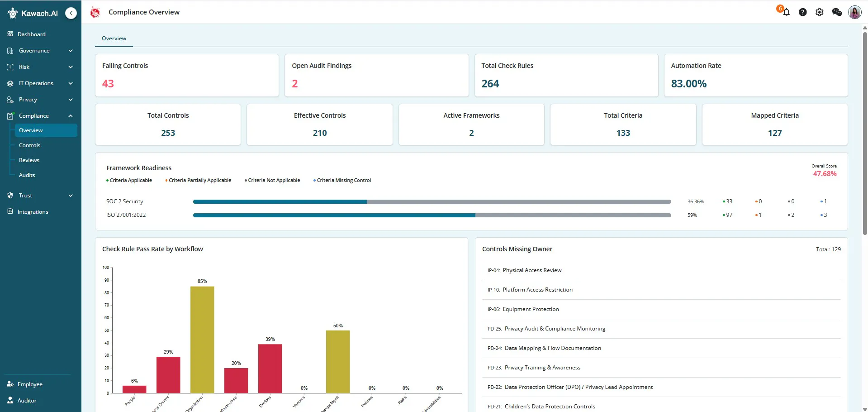The height and width of the screenshot is (412, 868).
Task: Open the chat messages icon
Action: click(x=837, y=12)
